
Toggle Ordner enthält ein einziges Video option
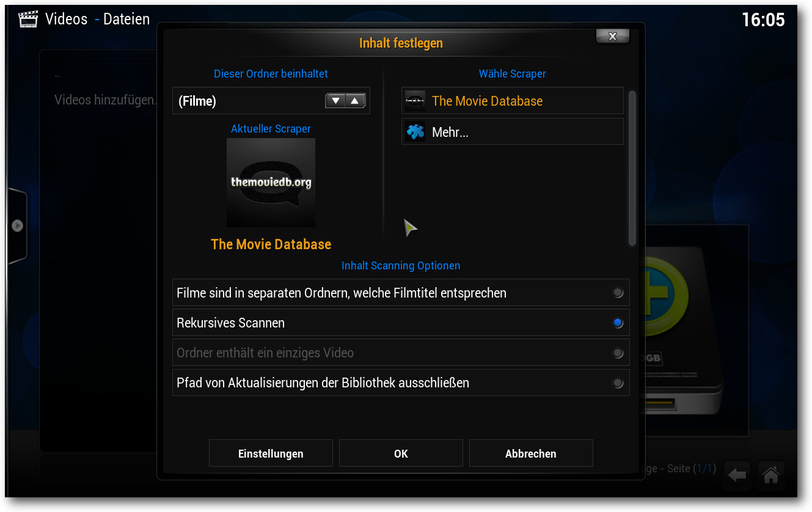click(401, 353)
